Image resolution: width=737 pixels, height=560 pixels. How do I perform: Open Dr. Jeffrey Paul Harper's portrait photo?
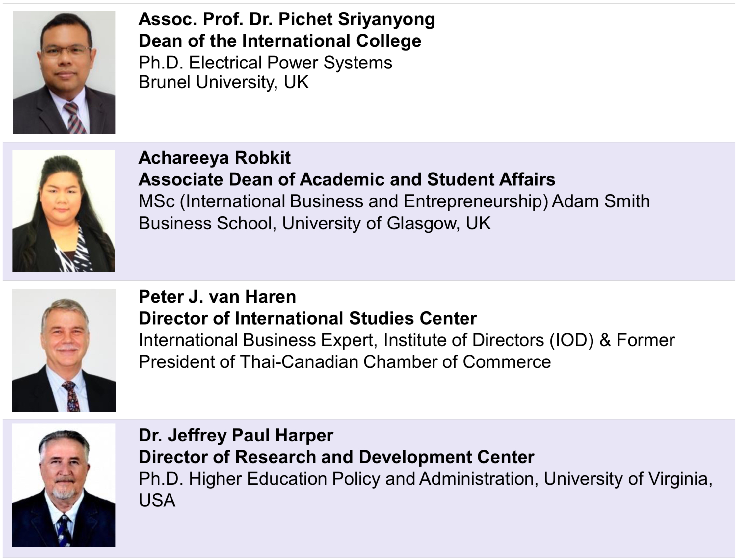(x=64, y=485)
